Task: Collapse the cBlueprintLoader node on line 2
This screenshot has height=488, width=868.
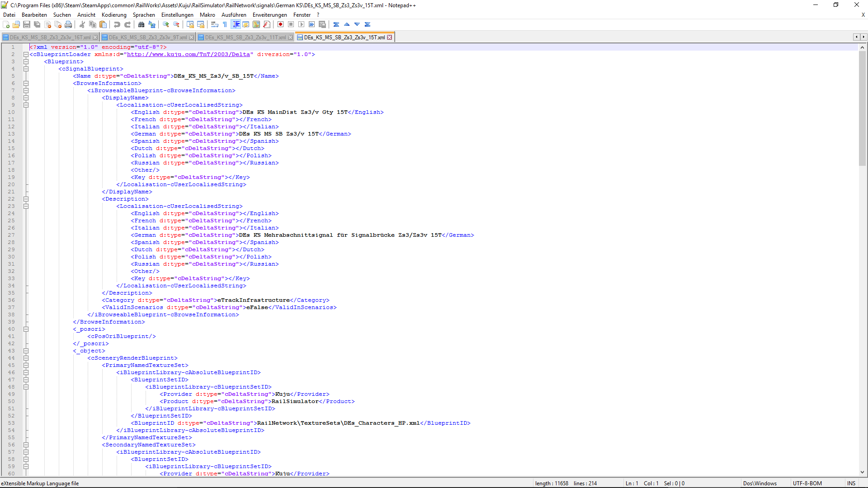Action: (26, 54)
